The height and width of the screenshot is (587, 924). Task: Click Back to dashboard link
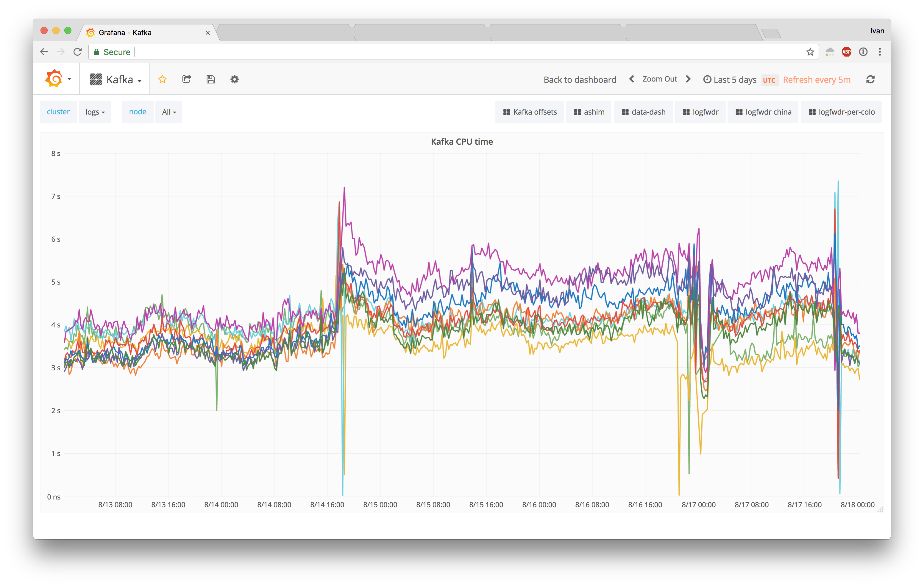pyautogui.click(x=580, y=79)
